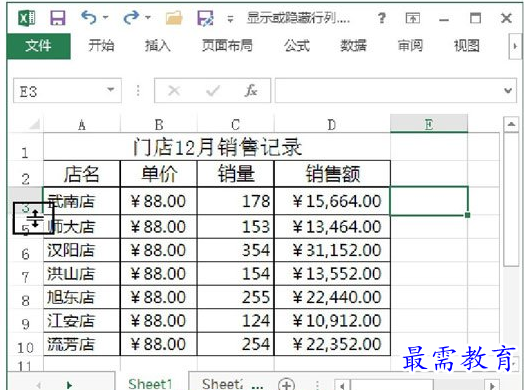Open Excel Help question mark

tap(382, 18)
